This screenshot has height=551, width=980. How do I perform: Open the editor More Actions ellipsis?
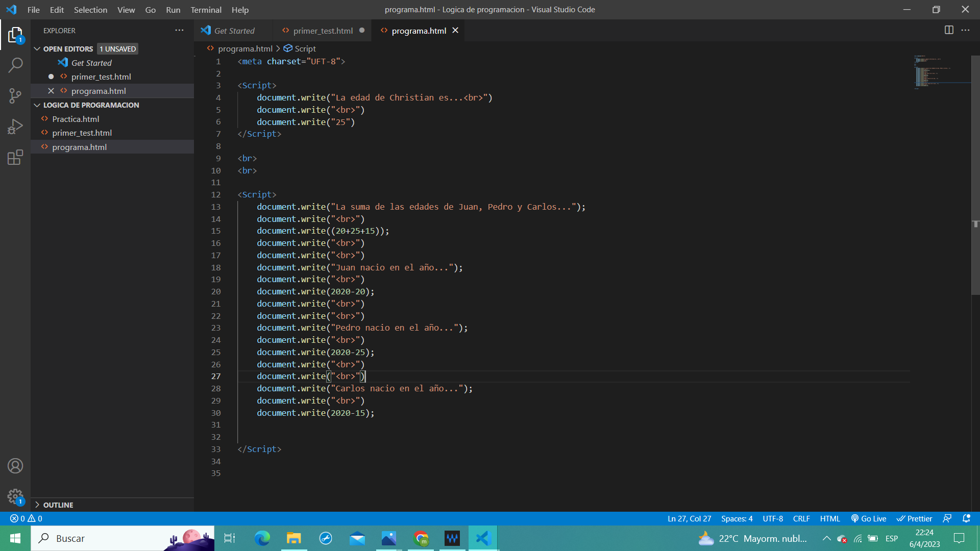965,30
